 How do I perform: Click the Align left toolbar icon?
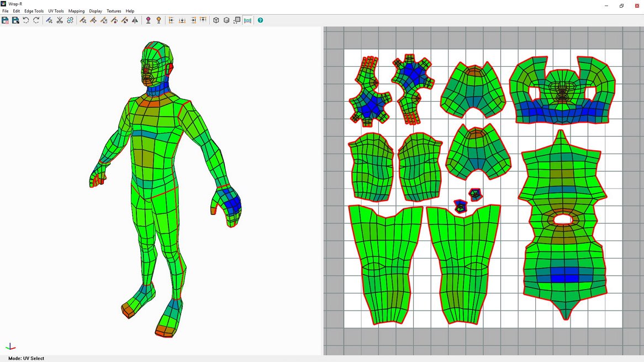point(172,20)
